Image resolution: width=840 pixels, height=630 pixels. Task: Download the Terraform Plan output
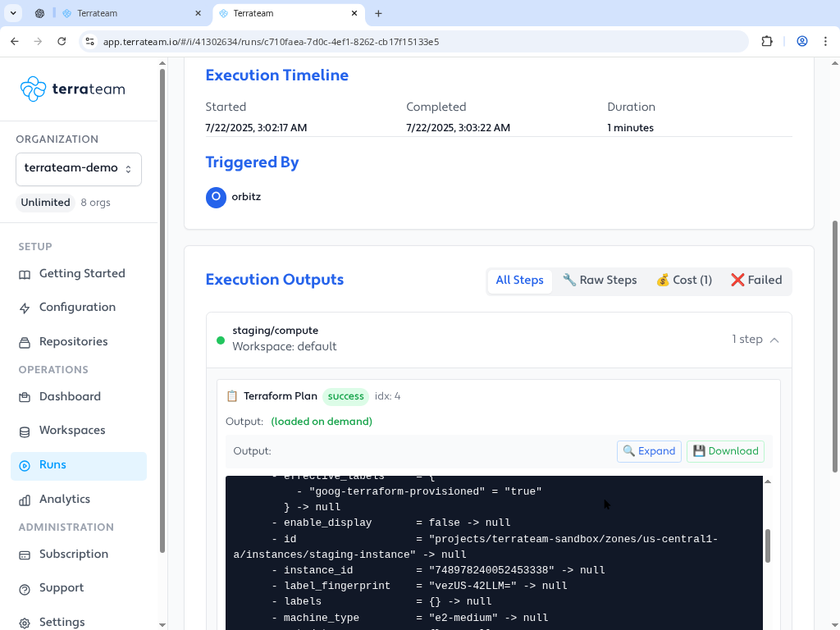click(x=725, y=451)
